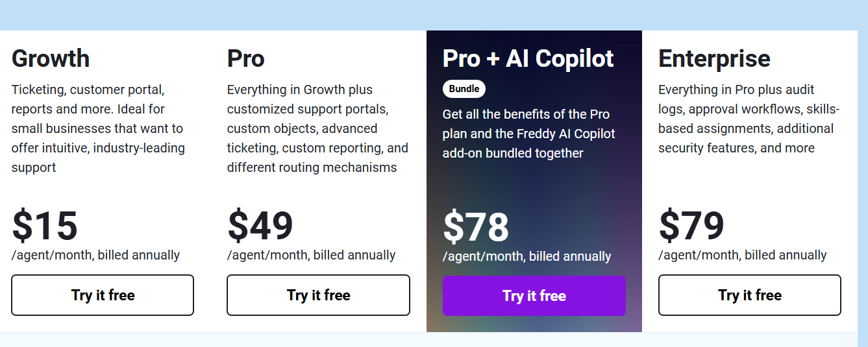
Task: Click the $15 price
Action: tap(45, 226)
